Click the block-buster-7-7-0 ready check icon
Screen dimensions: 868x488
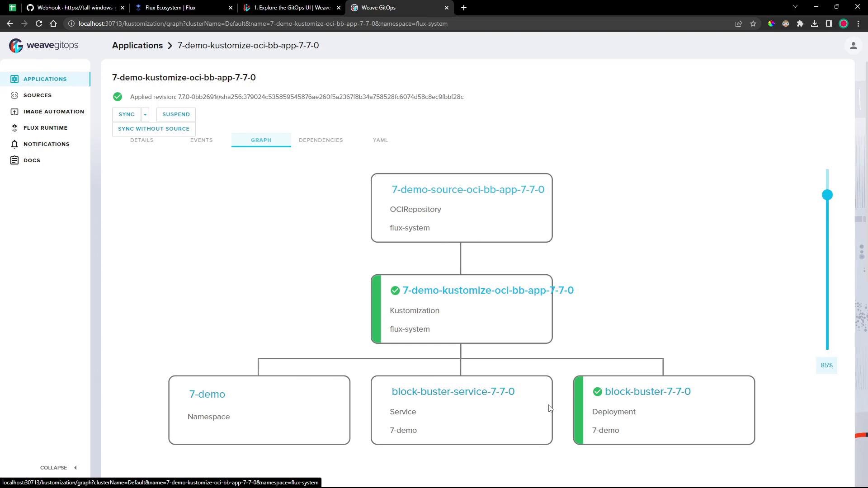598,392
